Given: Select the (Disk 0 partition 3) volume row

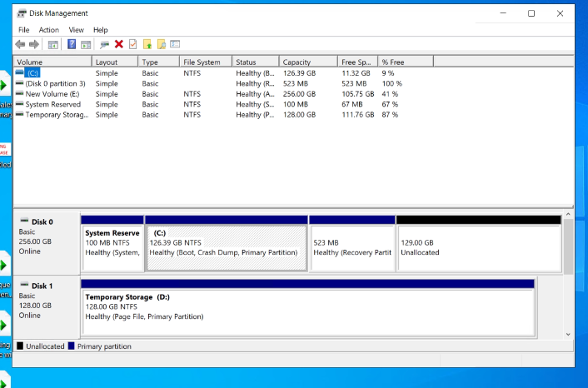Looking at the screenshot, I should (x=55, y=83).
